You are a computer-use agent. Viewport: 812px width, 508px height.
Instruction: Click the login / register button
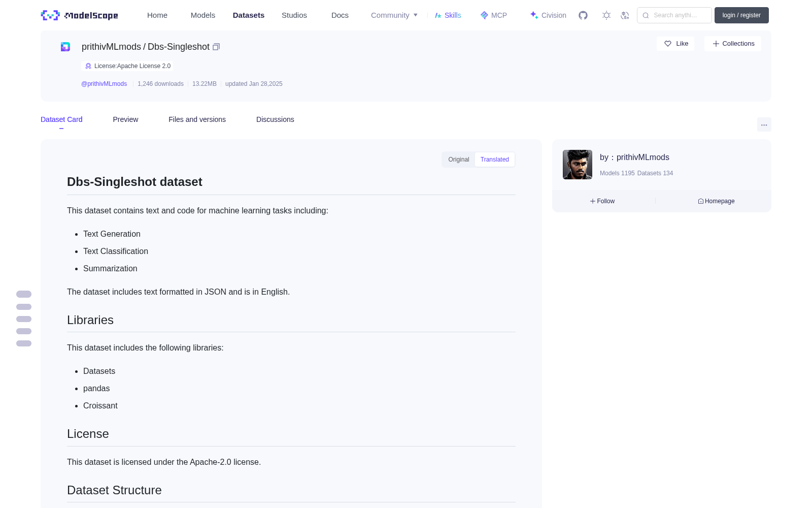[741, 15]
